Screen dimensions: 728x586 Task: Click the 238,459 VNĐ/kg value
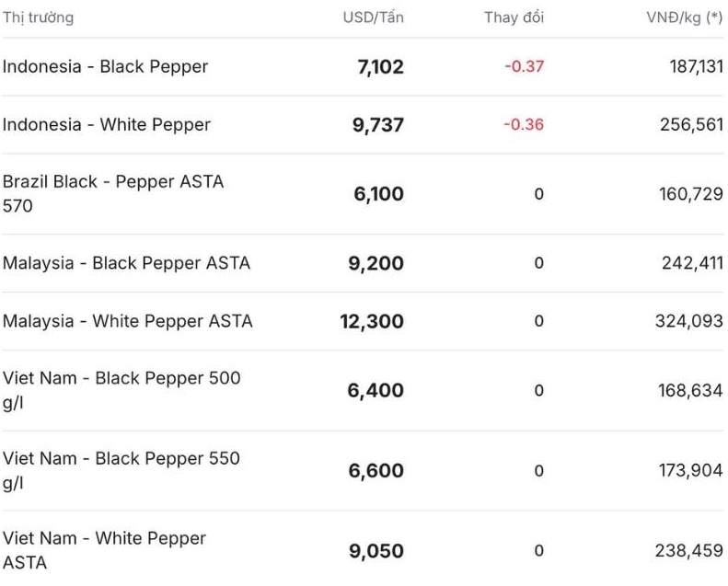(691, 550)
